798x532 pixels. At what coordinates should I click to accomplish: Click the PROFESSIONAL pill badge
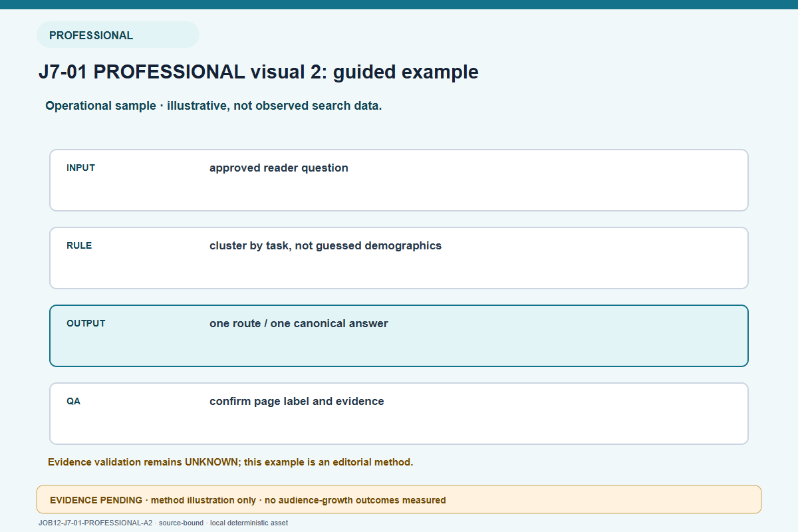click(118, 35)
